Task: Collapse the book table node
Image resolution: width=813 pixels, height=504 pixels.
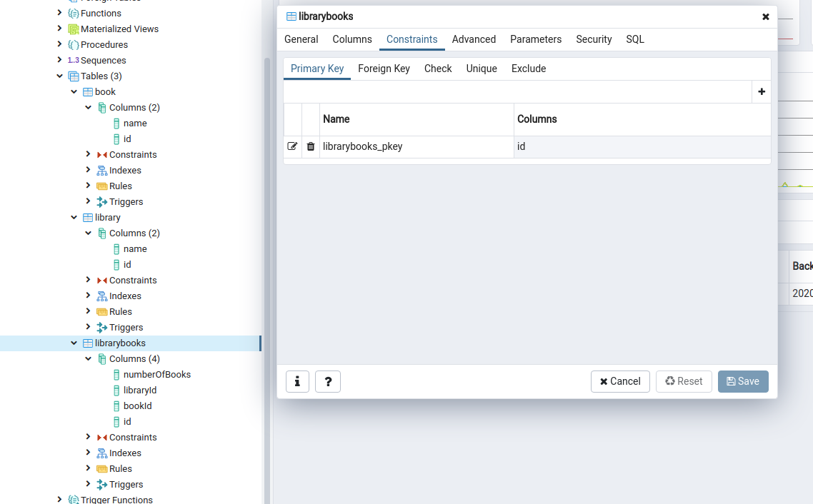Action: pyautogui.click(x=74, y=91)
